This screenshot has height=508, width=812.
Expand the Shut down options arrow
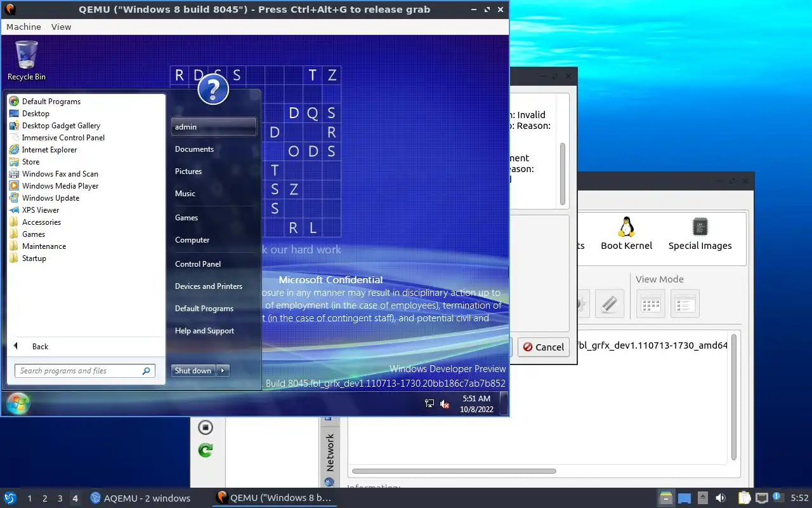(223, 371)
